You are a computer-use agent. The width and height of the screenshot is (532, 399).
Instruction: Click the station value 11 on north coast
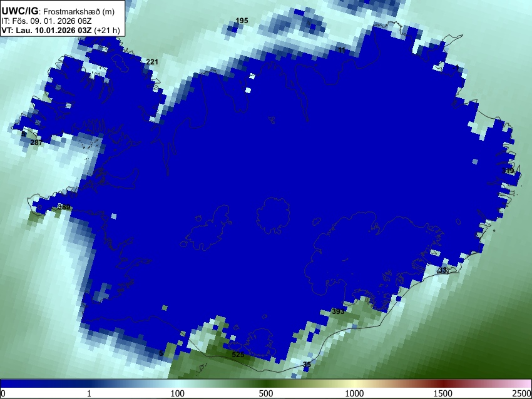click(x=342, y=50)
